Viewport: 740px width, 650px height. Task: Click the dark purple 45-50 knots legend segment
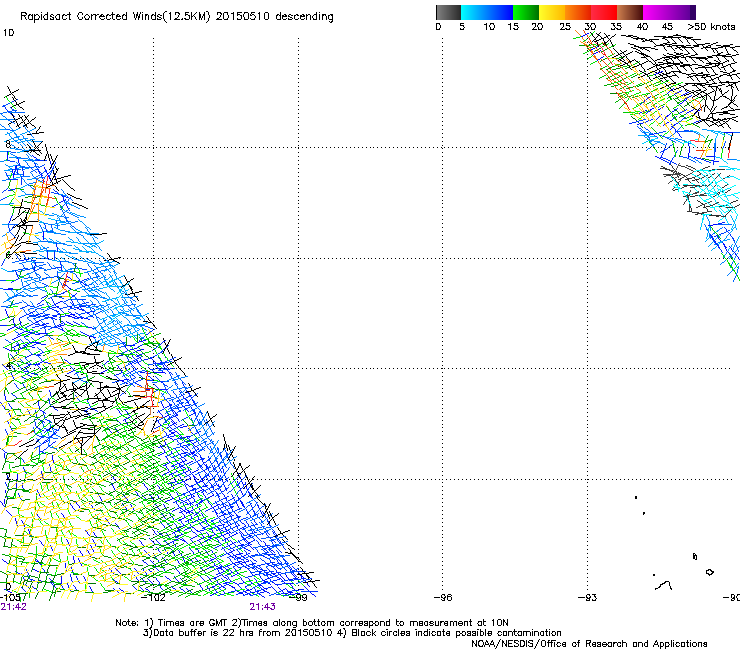[x=682, y=12]
